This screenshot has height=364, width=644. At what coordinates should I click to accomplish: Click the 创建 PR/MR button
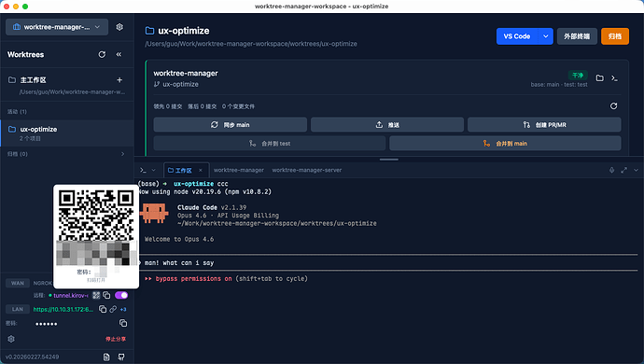[544, 124]
